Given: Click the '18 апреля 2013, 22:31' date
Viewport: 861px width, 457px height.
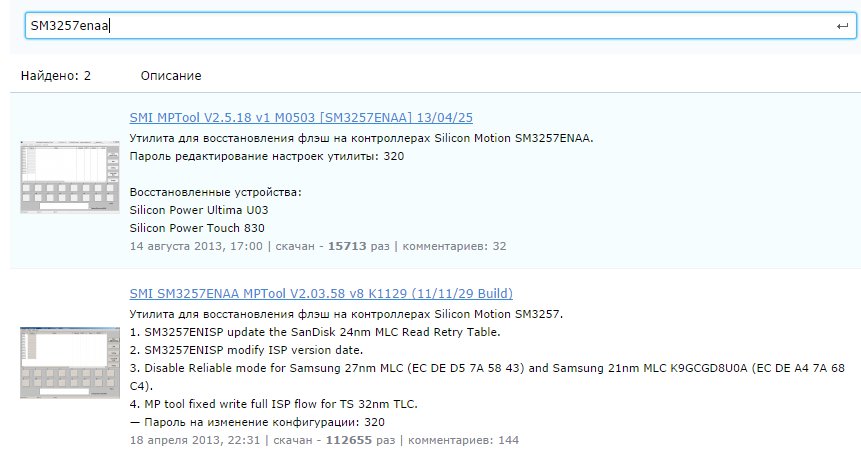Looking at the screenshot, I should 195,440.
